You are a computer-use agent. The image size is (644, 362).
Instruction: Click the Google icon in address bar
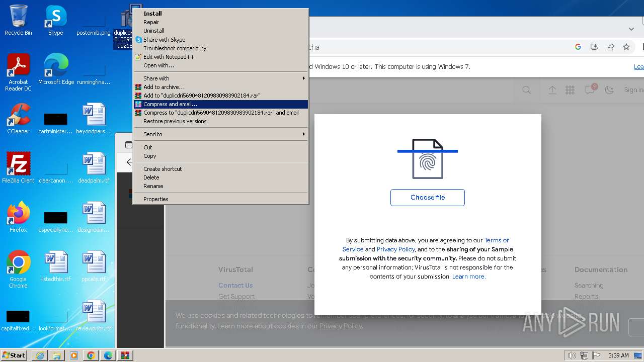coord(578,47)
